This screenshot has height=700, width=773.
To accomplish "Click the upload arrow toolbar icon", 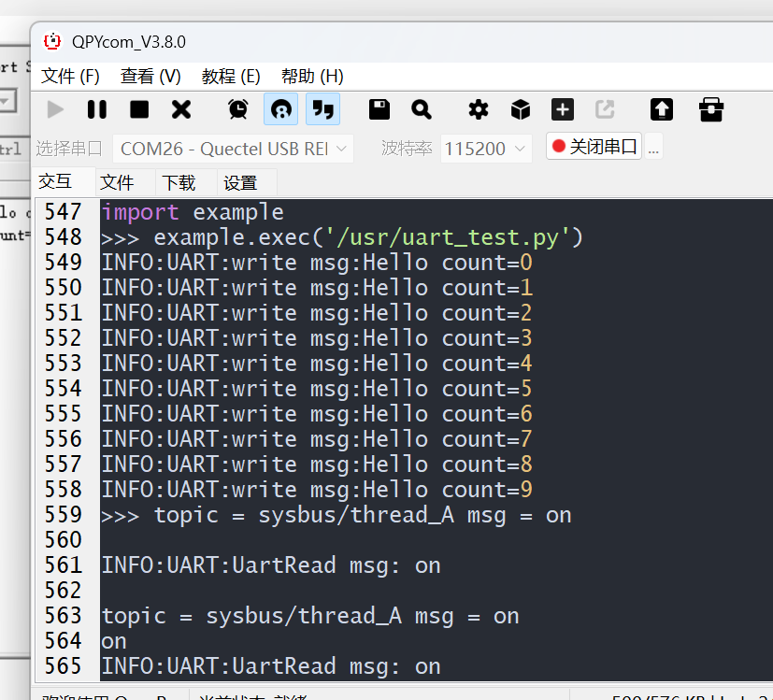I will pos(662,109).
